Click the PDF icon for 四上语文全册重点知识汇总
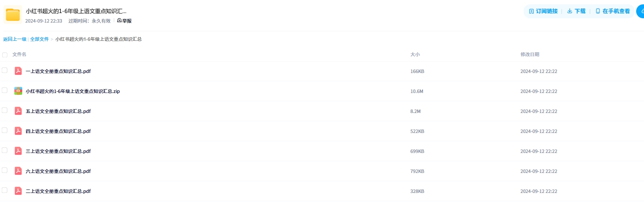Screen dimensions: 644x206 point(18,131)
